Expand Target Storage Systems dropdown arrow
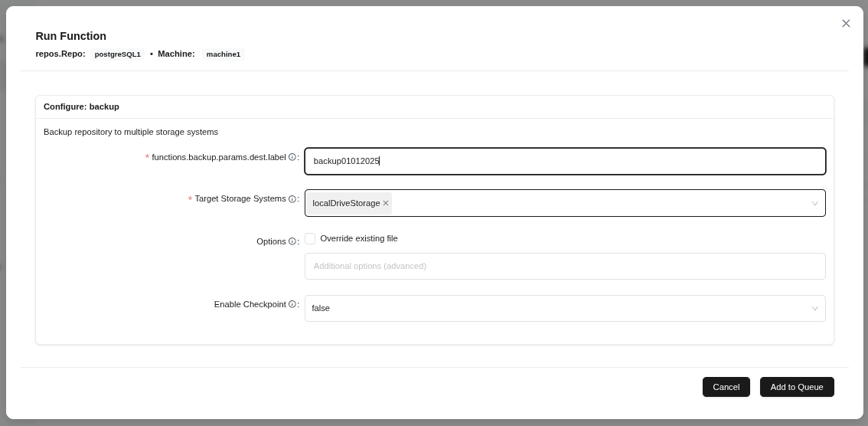The height and width of the screenshot is (426, 868). click(814, 204)
